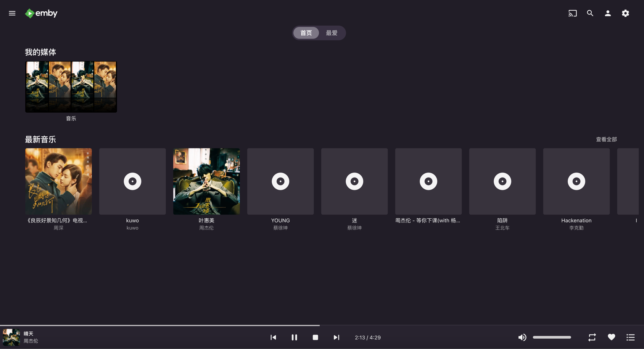This screenshot has height=349, width=644.
Task: Click the 蔡徐坤 artist under 迷
Action: coord(354,228)
